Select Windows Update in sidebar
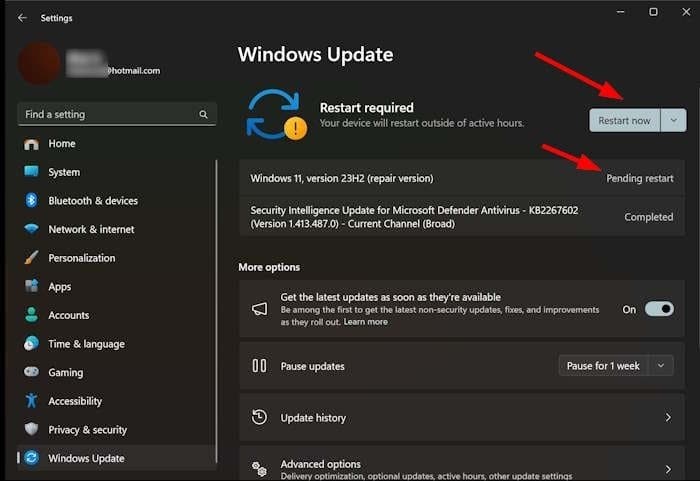The image size is (700, 481). click(x=117, y=458)
